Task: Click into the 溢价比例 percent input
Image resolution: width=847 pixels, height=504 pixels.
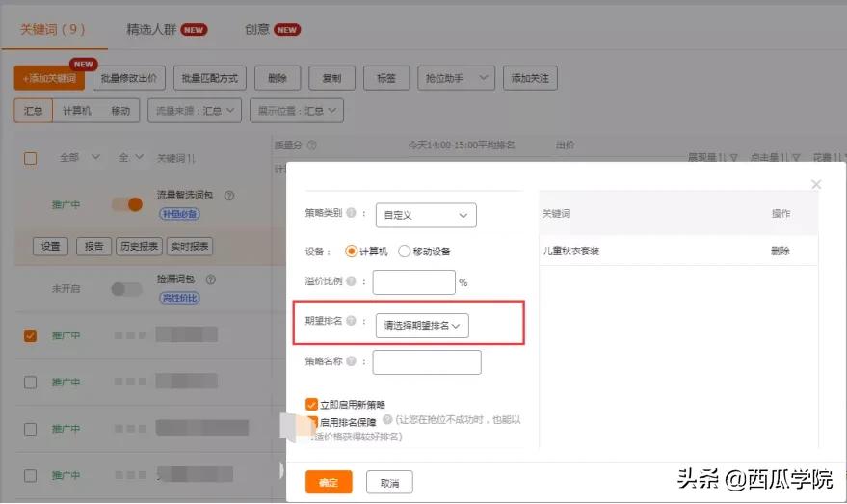Action: click(413, 282)
